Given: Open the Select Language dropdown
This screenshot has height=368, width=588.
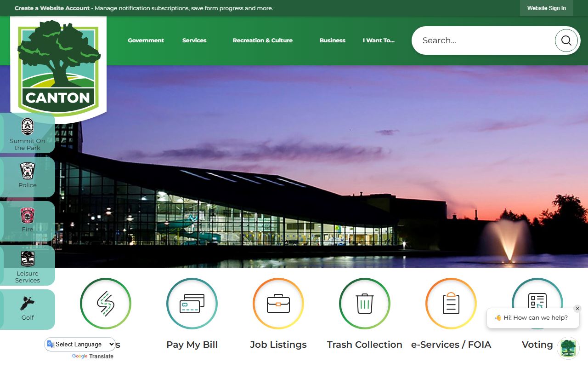Looking at the screenshot, I should (80, 344).
